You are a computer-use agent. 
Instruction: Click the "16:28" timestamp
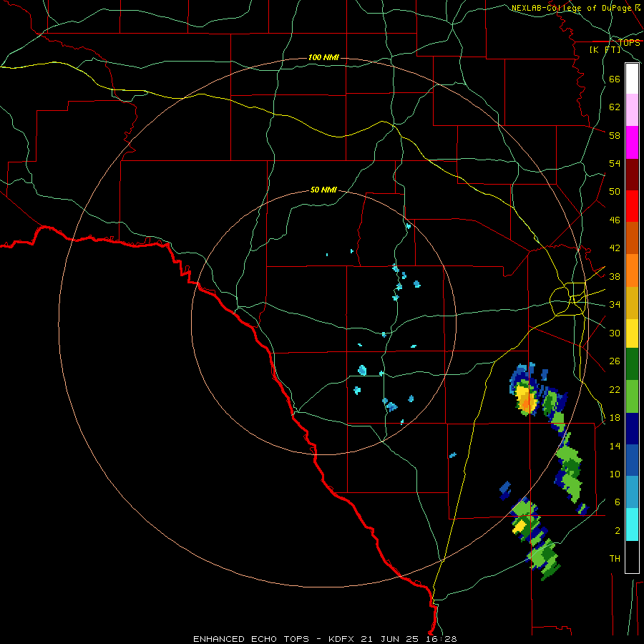pos(441,639)
